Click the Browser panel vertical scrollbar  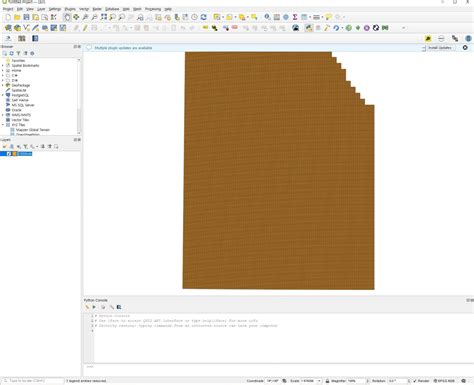79,97
